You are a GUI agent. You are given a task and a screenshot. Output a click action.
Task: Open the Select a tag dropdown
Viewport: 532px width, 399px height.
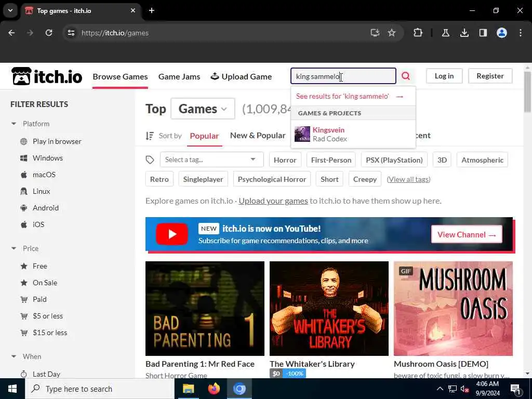pos(212,160)
